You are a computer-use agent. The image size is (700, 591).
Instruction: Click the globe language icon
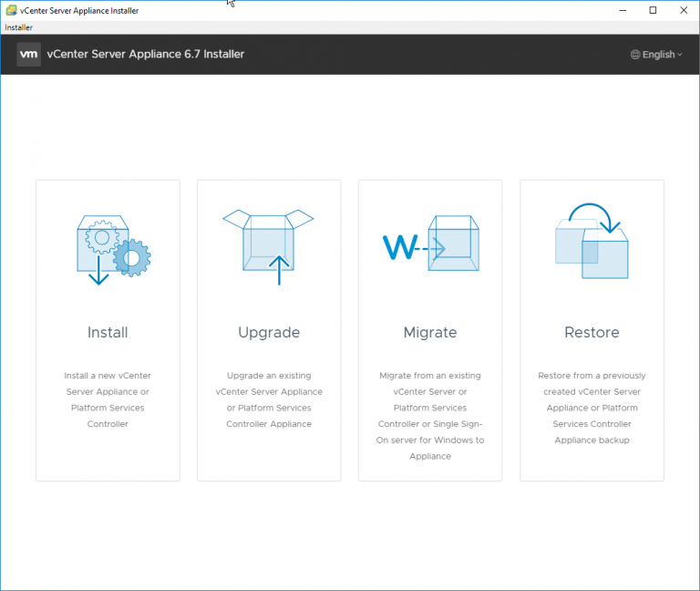tap(635, 55)
